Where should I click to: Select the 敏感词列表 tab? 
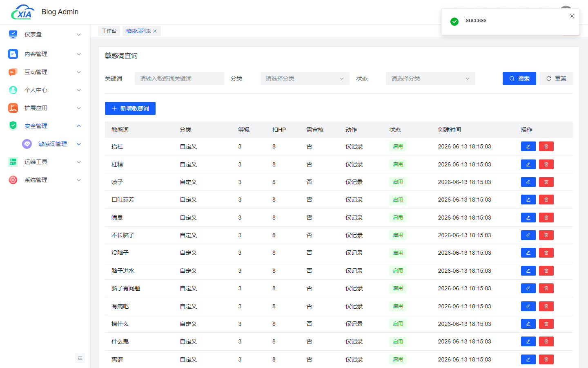[138, 31]
